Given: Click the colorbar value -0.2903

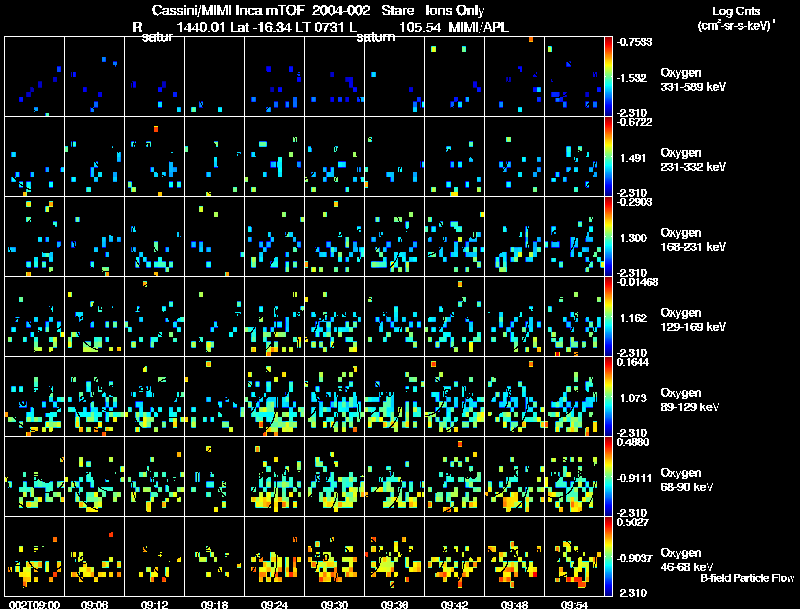Looking at the screenshot, I should (634, 202).
